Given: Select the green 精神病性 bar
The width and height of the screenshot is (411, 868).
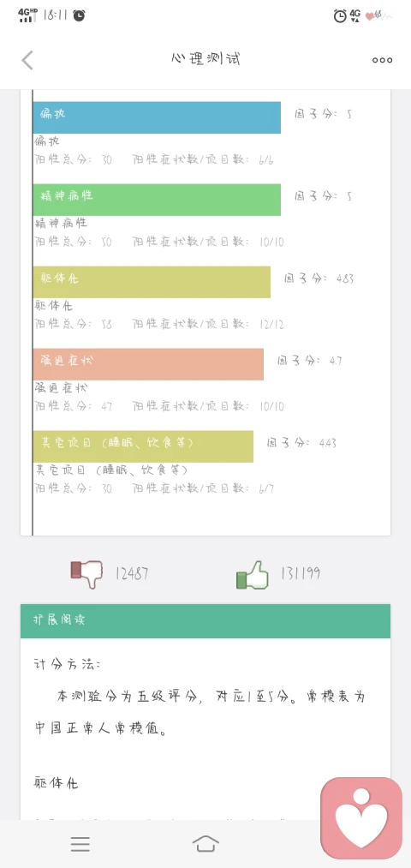Looking at the screenshot, I should pos(157,200).
